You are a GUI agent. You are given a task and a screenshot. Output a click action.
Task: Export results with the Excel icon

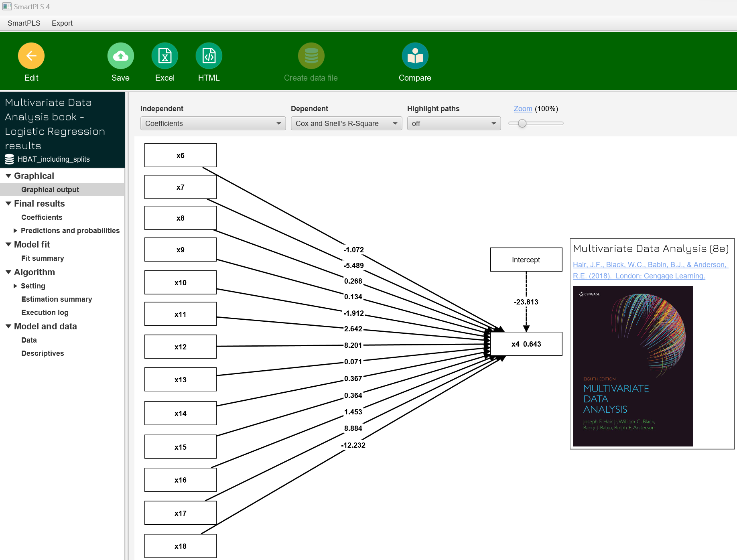164,56
